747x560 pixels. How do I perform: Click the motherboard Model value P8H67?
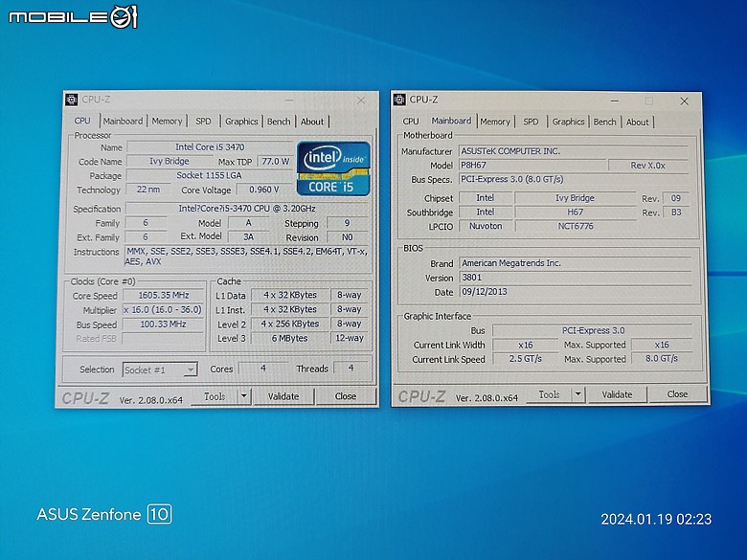[x=532, y=166]
